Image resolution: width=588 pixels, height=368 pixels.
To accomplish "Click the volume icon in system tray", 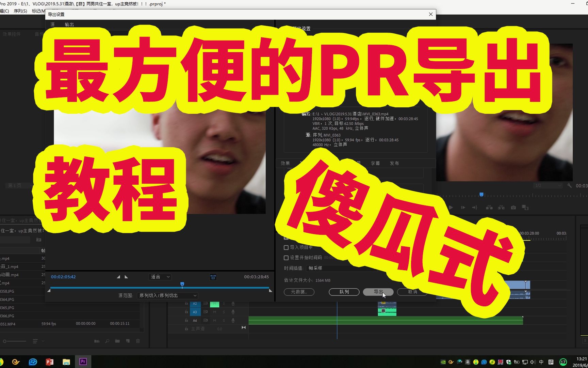I will tap(533, 362).
